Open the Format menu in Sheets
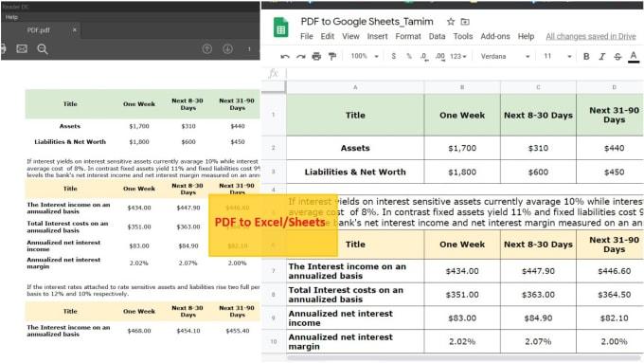This screenshot has height=363, width=644. [408, 36]
